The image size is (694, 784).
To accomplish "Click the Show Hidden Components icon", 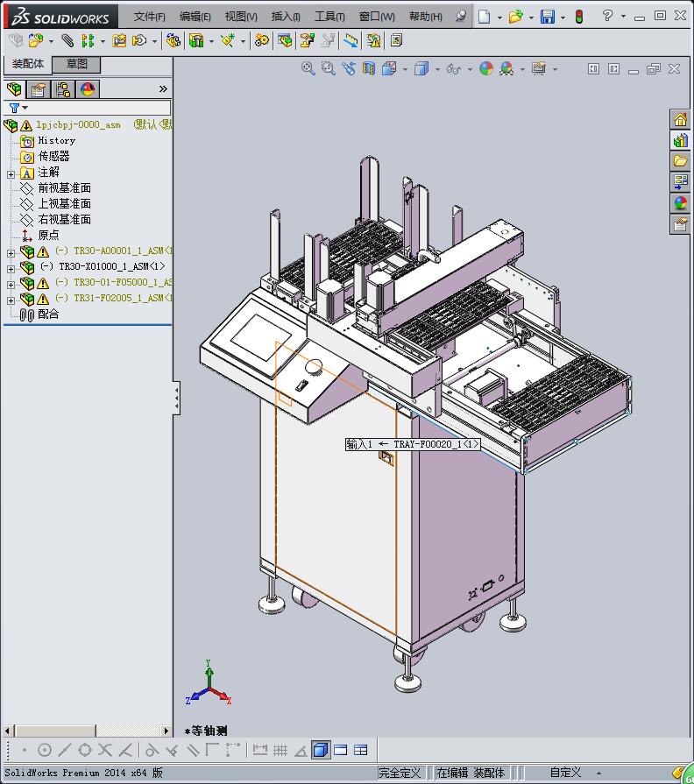I will [x=173, y=40].
